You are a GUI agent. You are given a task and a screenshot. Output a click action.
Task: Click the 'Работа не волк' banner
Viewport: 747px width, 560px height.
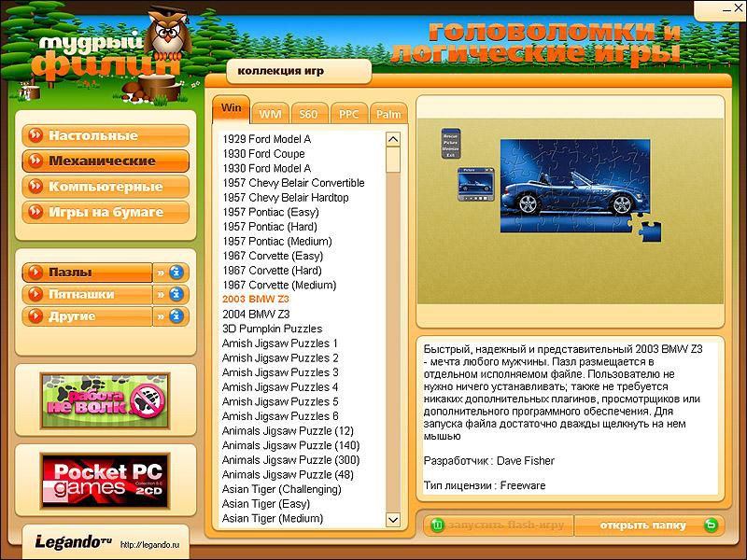[105, 399]
